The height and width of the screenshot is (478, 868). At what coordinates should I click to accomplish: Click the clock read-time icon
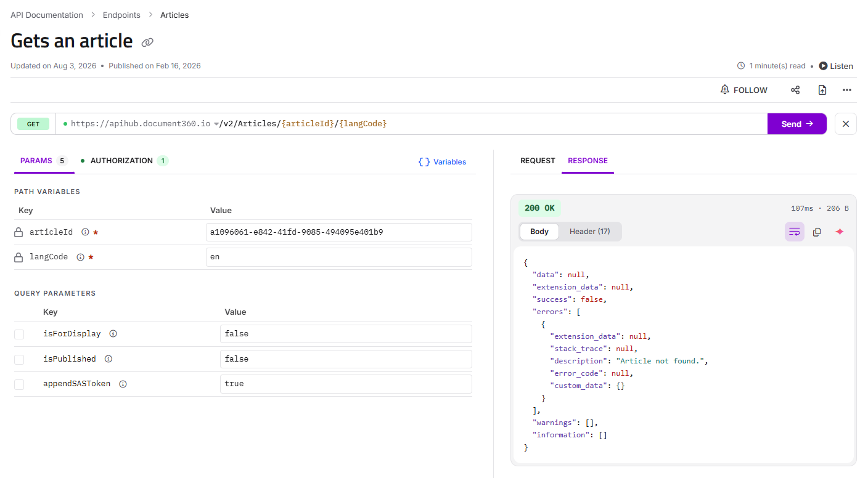pyautogui.click(x=741, y=66)
